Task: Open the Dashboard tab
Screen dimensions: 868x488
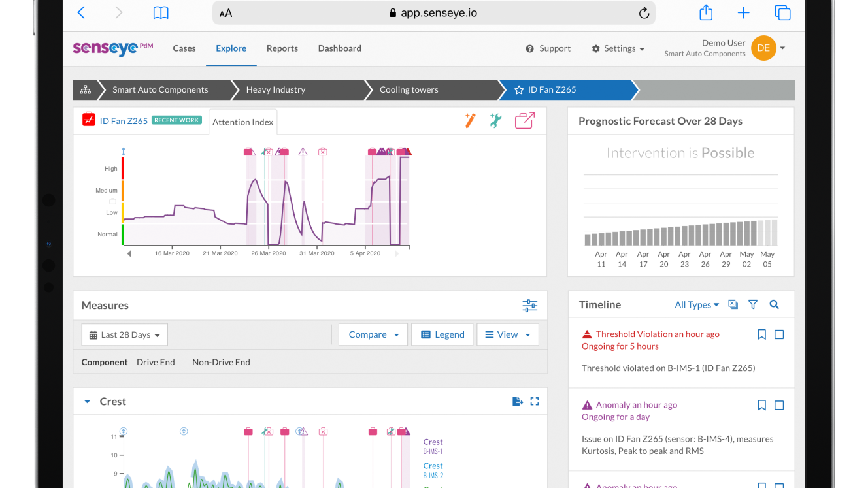Action: tap(340, 48)
